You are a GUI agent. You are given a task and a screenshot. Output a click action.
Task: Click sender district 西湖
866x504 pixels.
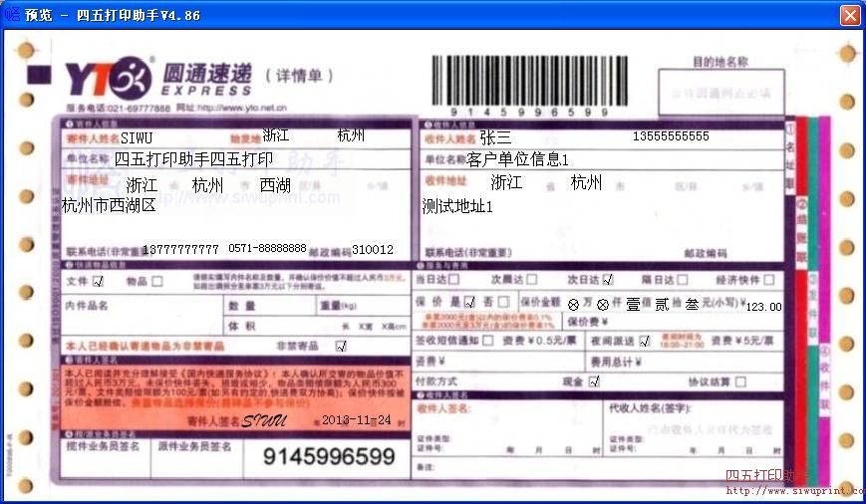click(275, 185)
